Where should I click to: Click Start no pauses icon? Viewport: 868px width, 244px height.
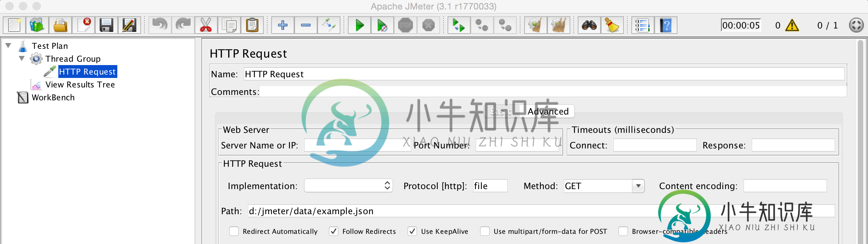point(382,25)
